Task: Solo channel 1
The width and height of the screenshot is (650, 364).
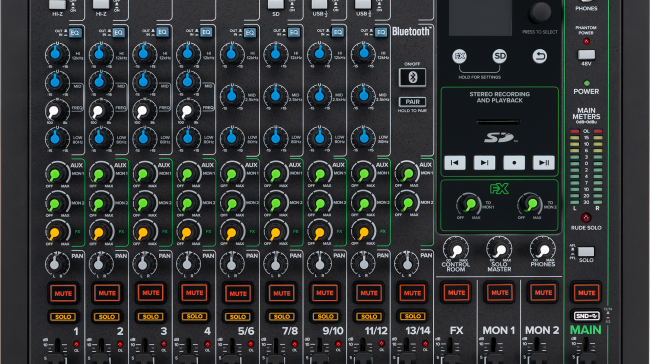Action: tap(63, 317)
